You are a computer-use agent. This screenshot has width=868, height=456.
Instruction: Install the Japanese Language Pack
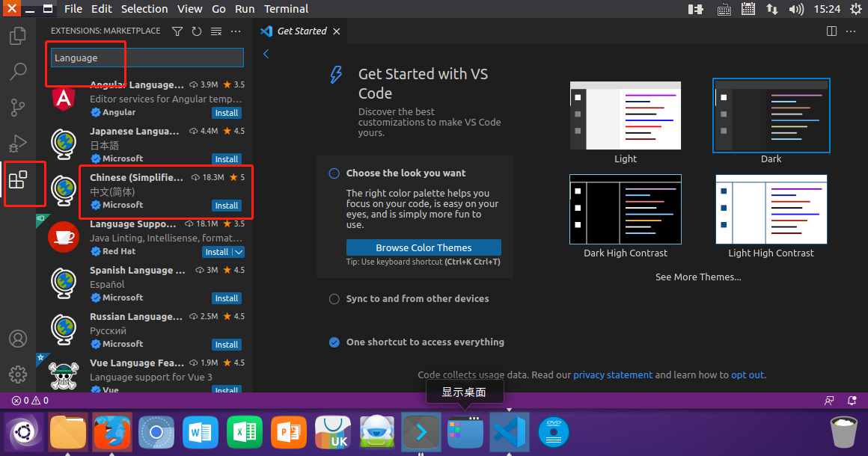(227, 159)
